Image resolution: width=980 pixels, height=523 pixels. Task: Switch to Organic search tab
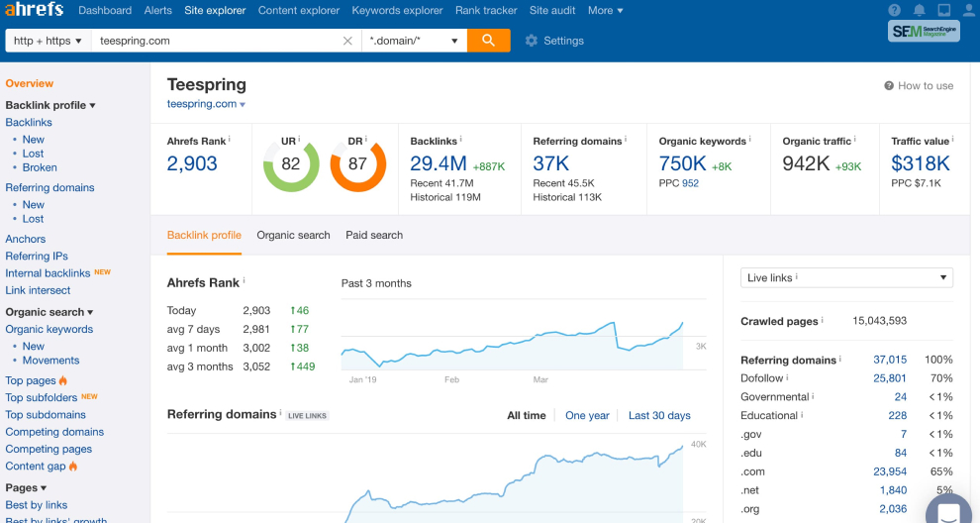tap(293, 235)
